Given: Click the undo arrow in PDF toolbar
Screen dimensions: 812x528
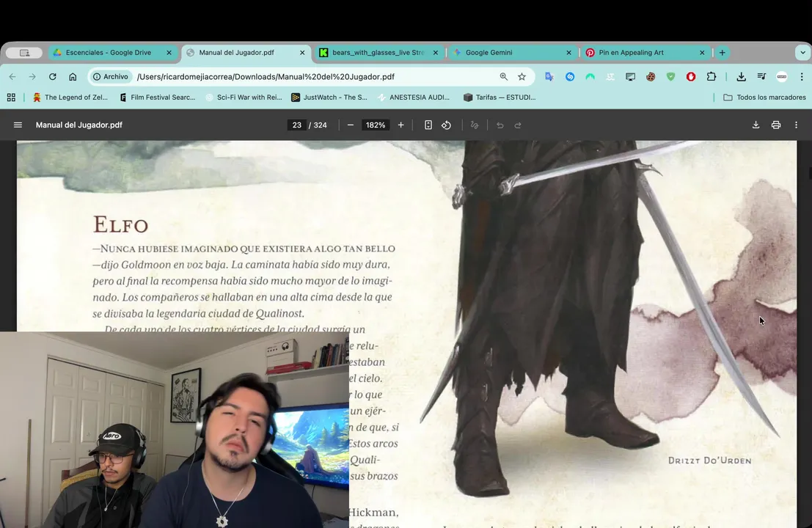Looking at the screenshot, I should (500, 125).
